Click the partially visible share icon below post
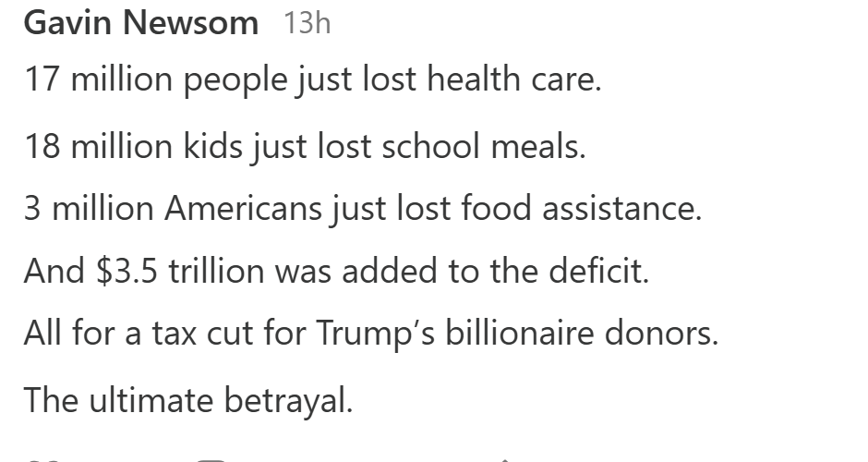The image size is (868, 462). (x=504, y=459)
